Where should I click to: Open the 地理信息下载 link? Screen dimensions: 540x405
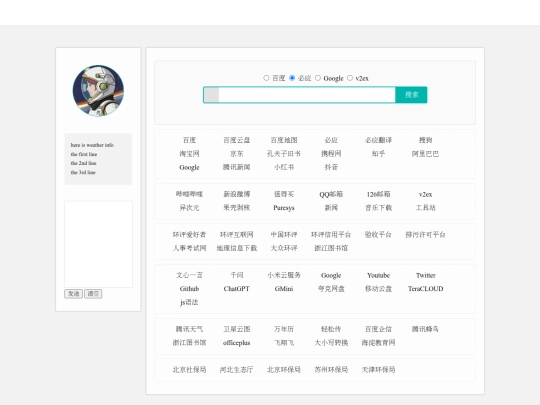pos(237,248)
